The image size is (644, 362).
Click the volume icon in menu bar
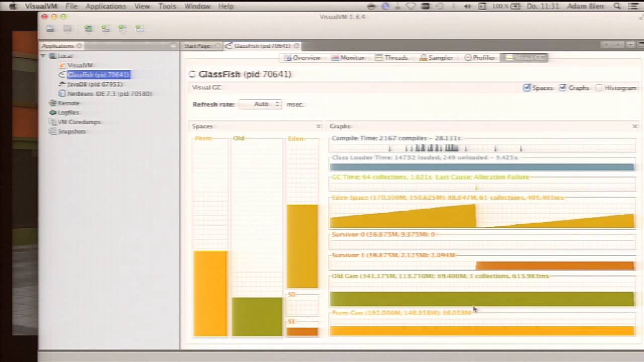coord(467,6)
